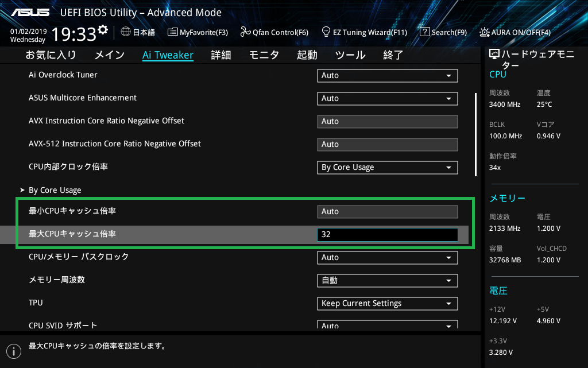Click the AURA light icon
This screenshot has height=368, width=588.
pos(484,32)
